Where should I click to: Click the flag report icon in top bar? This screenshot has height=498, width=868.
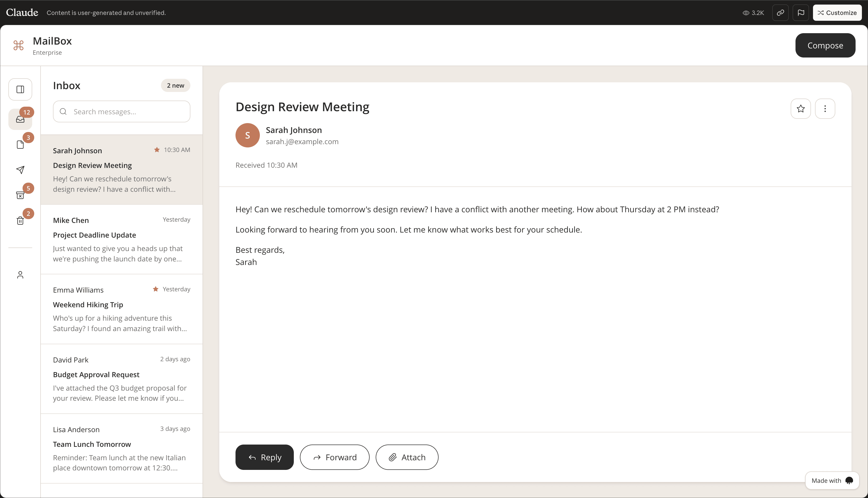801,13
